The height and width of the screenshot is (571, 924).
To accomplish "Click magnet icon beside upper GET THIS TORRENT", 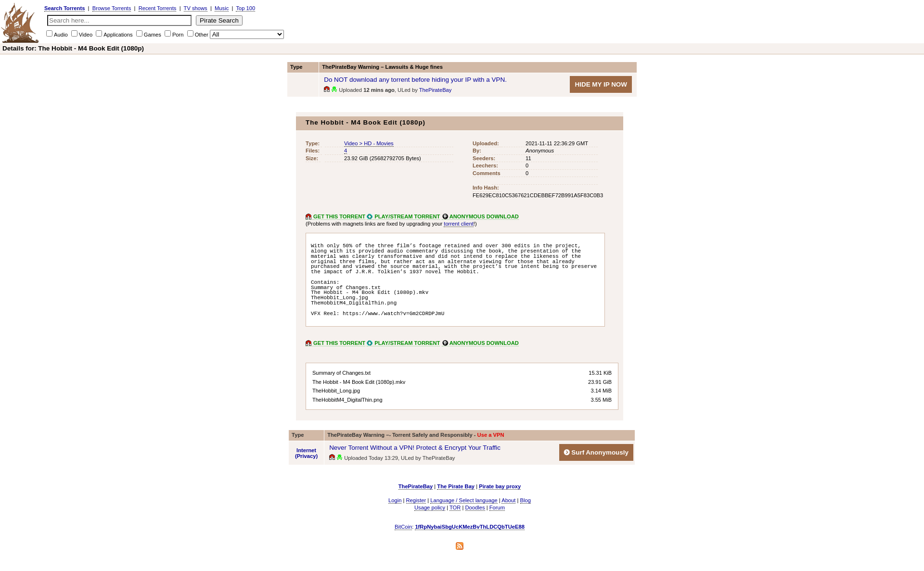I will (308, 217).
